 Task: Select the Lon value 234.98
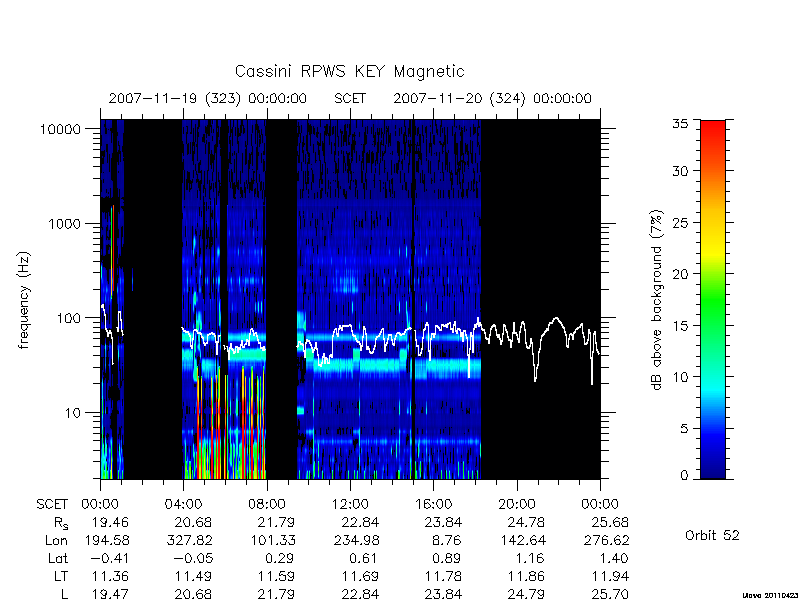click(x=356, y=540)
